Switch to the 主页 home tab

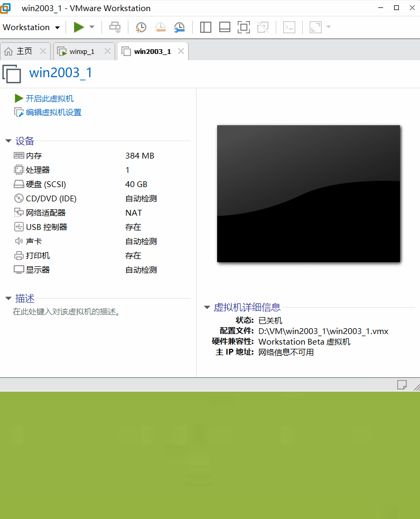pos(24,51)
